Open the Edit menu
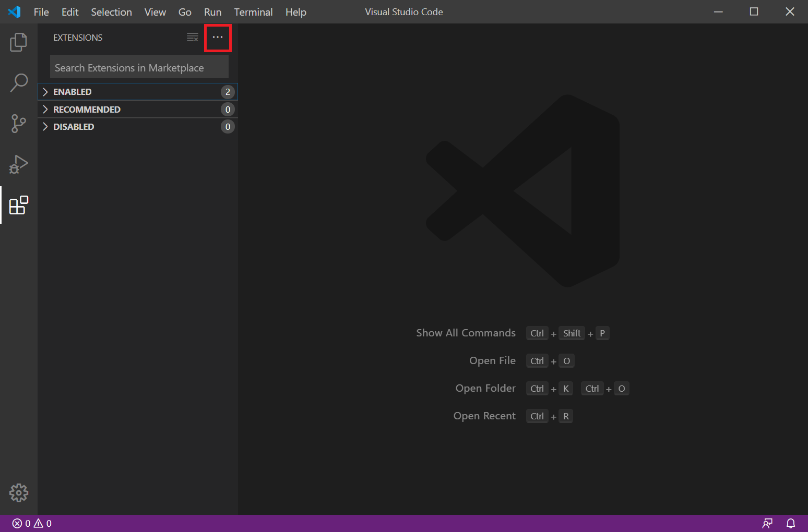 (x=70, y=12)
